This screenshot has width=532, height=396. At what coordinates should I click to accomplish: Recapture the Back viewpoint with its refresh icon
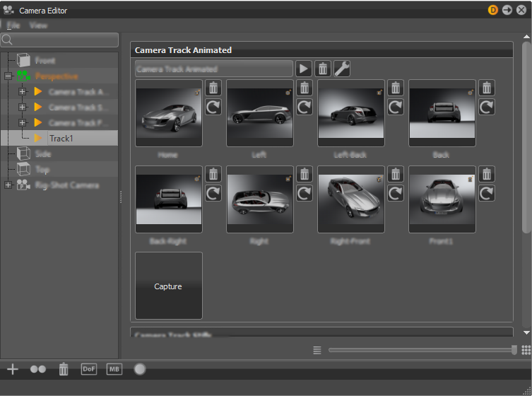point(487,107)
